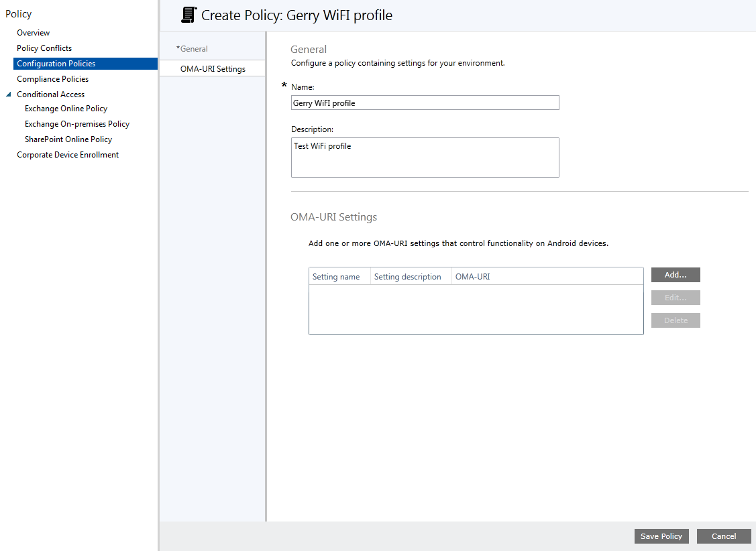
Task: Open Exchange On-premises Policy
Action: (x=76, y=123)
